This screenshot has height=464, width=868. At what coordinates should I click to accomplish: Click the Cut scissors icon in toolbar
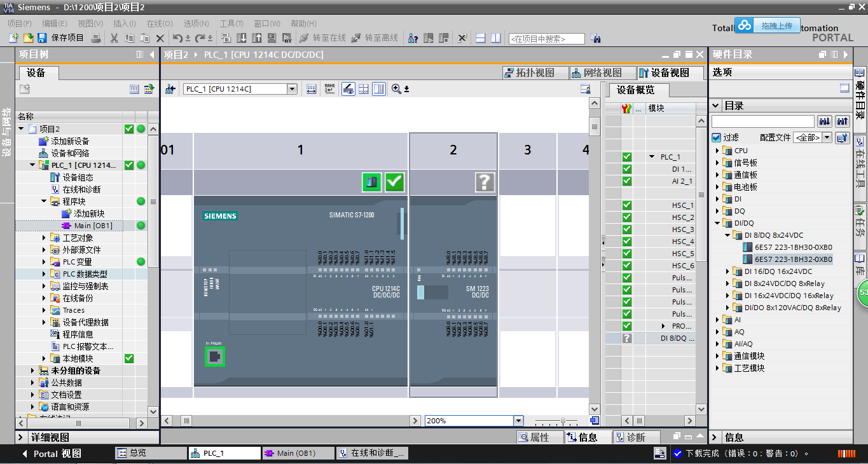coord(114,38)
